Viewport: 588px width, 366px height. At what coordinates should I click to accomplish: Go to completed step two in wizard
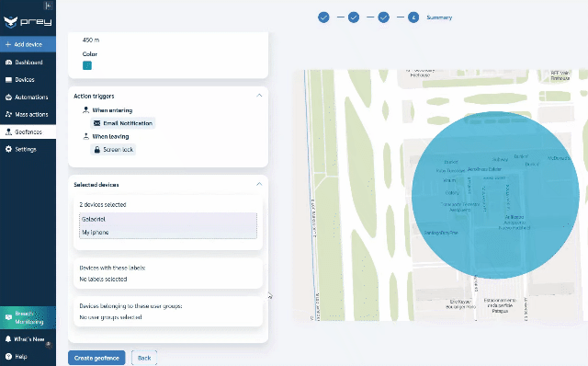click(354, 17)
